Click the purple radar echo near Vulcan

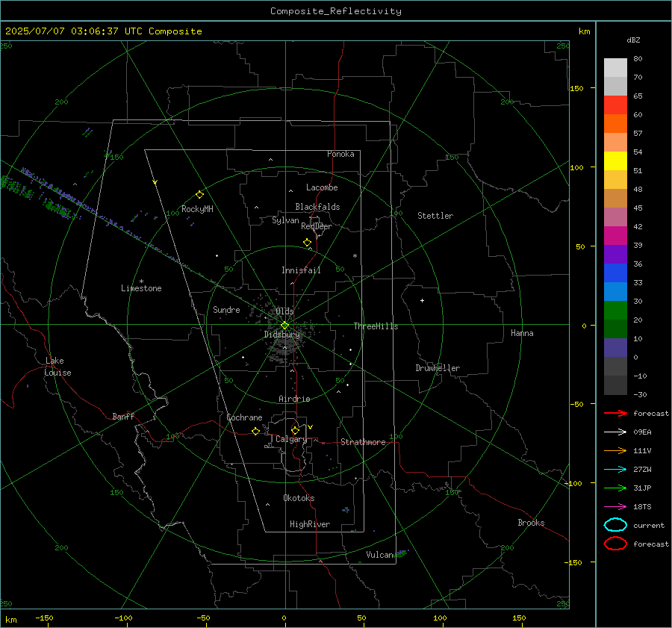(401, 553)
